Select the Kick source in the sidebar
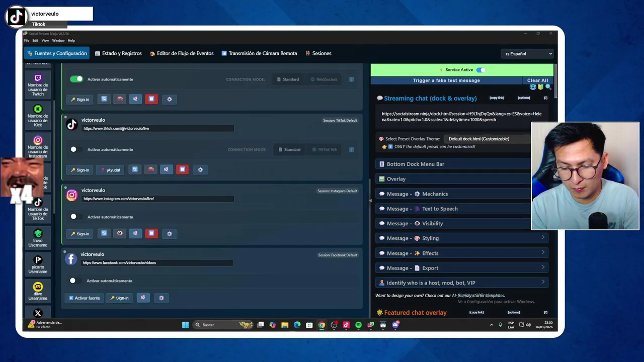Image resolution: width=644 pixels, height=362 pixels. click(x=38, y=116)
